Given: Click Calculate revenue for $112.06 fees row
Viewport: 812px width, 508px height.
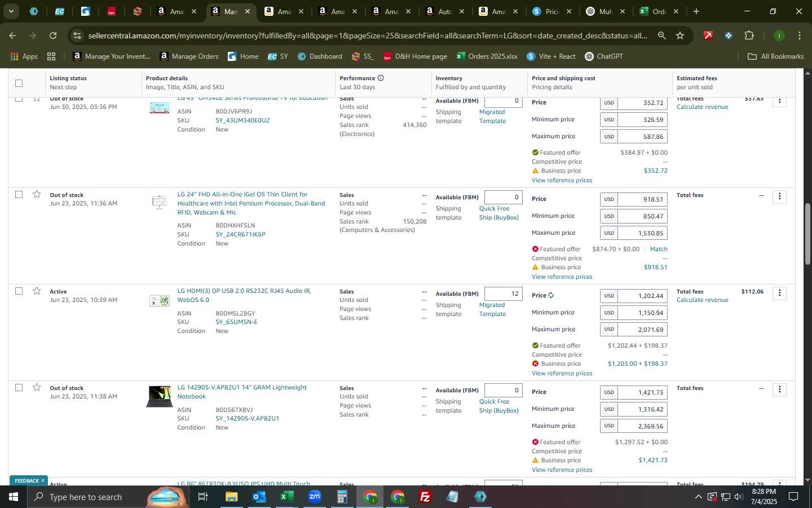Looking at the screenshot, I should point(702,300).
